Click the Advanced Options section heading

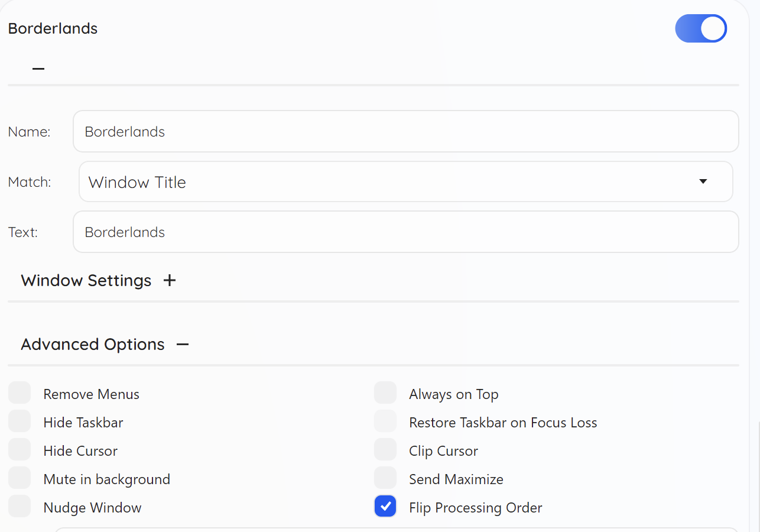tap(93, 344)
